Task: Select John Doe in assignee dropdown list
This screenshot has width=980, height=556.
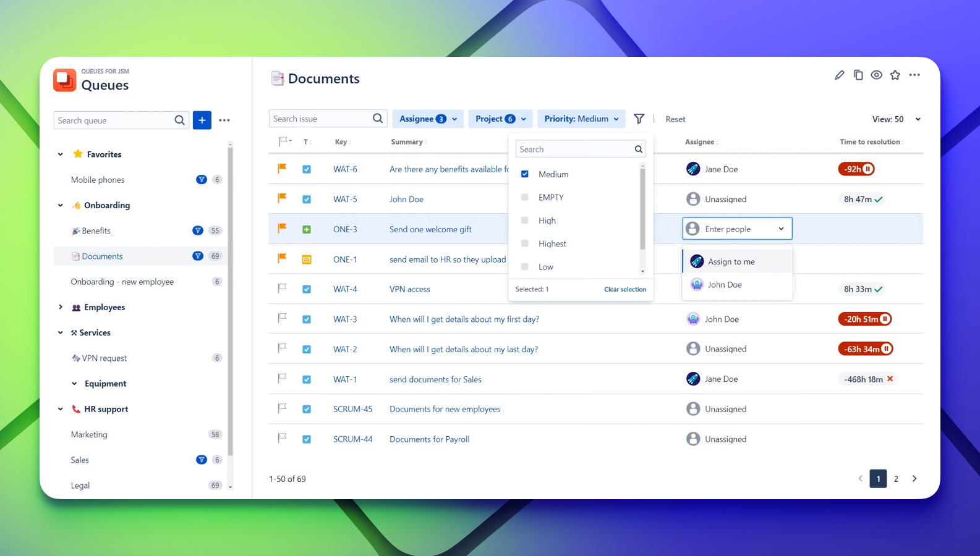Action: (x=738, y=285)
